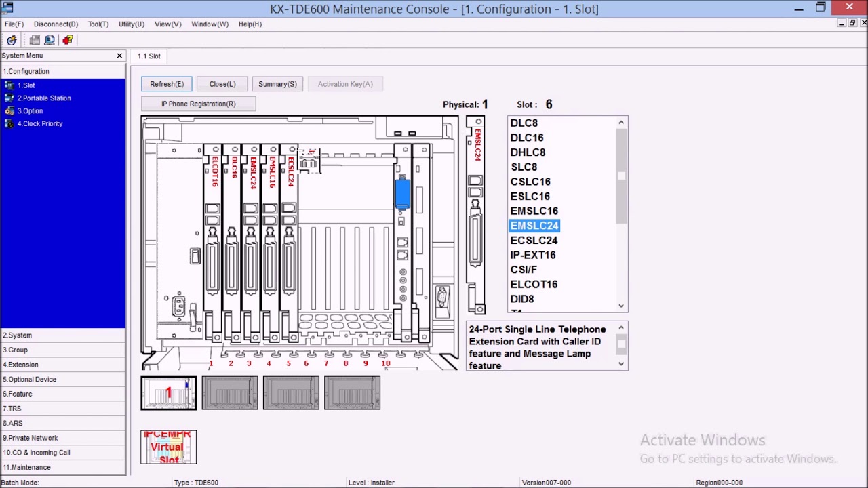Expand the 8.ARS menu section
Viewport: 868px width, 488px height.
click(x=62, y=423)
